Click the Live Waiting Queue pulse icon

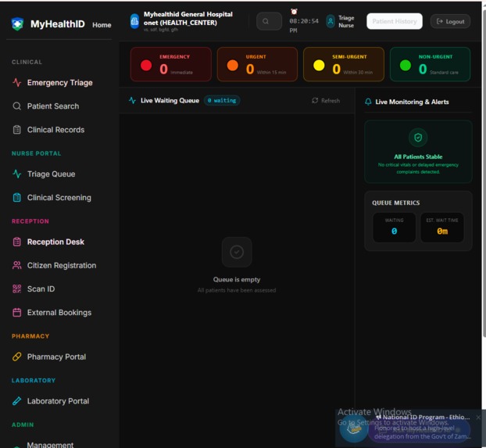[x=132, y=101]
